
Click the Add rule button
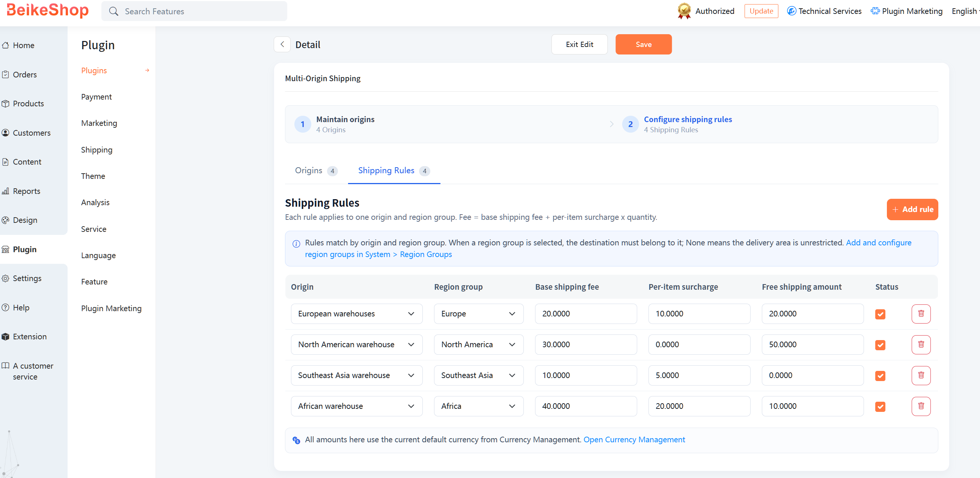(x=912, y=209)
